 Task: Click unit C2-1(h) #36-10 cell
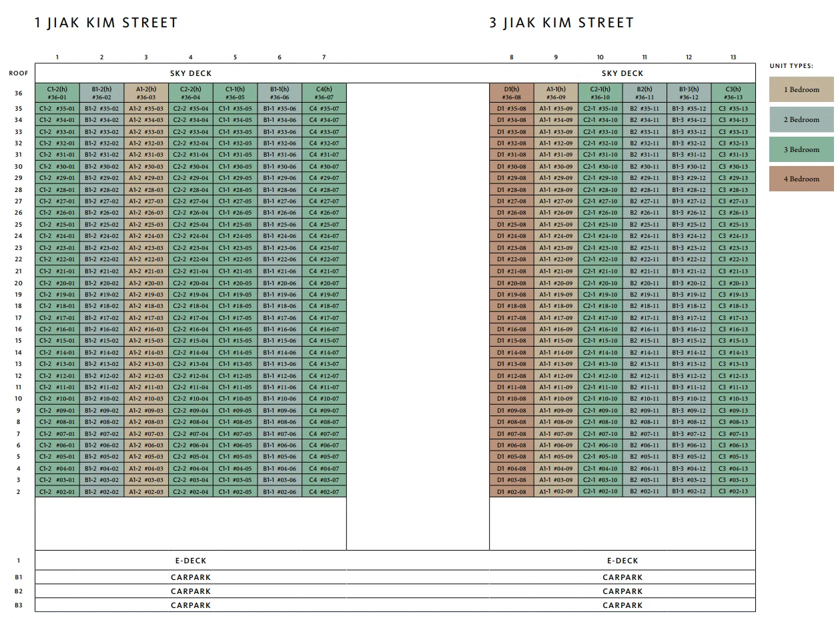point(600,93)
